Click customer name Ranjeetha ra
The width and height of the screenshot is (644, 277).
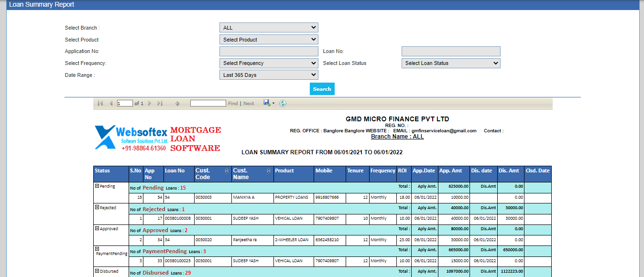point(245,240)
